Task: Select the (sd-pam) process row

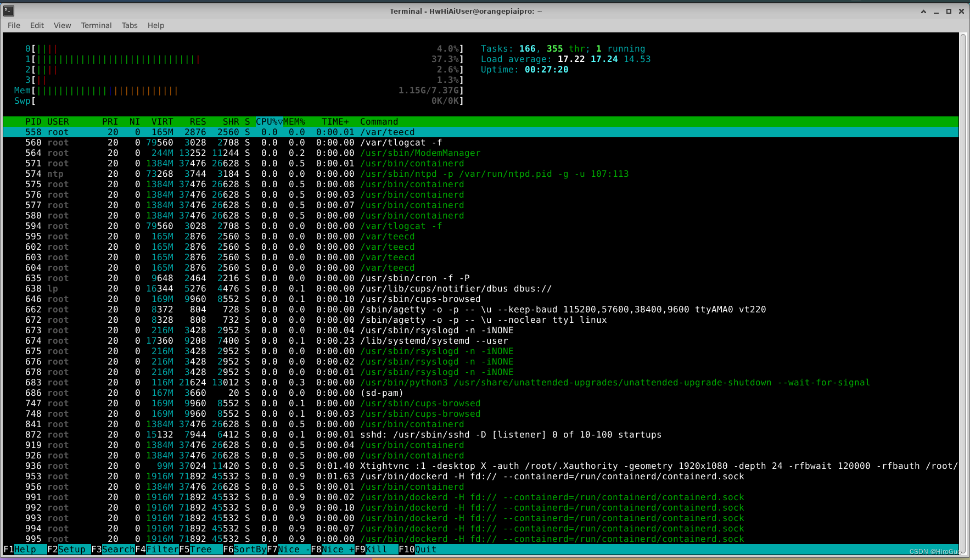Action: coord(480,393)
